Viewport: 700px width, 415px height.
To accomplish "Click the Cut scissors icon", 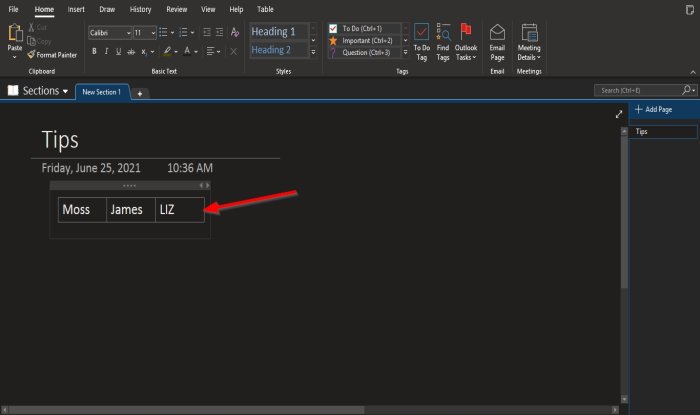I will pyautogui.click(x=31, y=28).
